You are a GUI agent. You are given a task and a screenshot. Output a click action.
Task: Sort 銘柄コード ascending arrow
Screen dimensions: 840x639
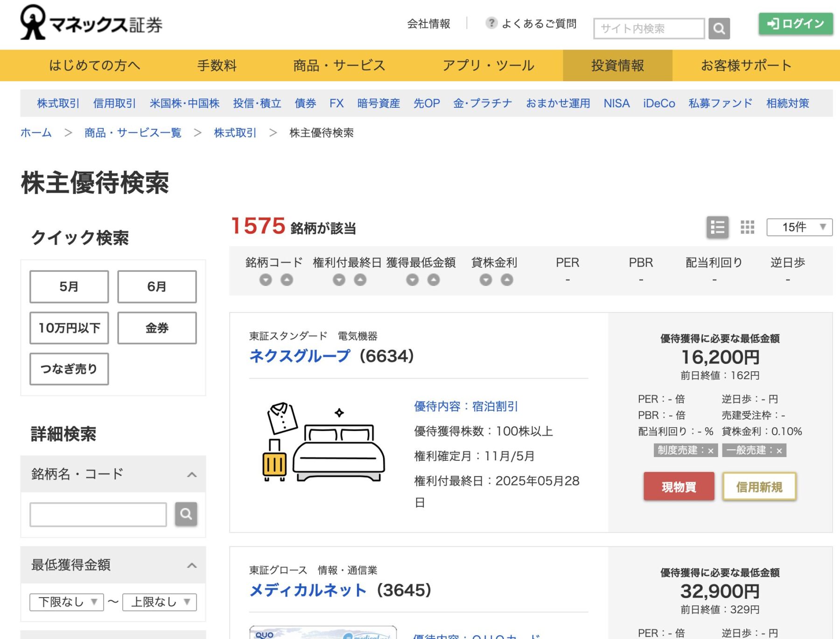point(287,280)
